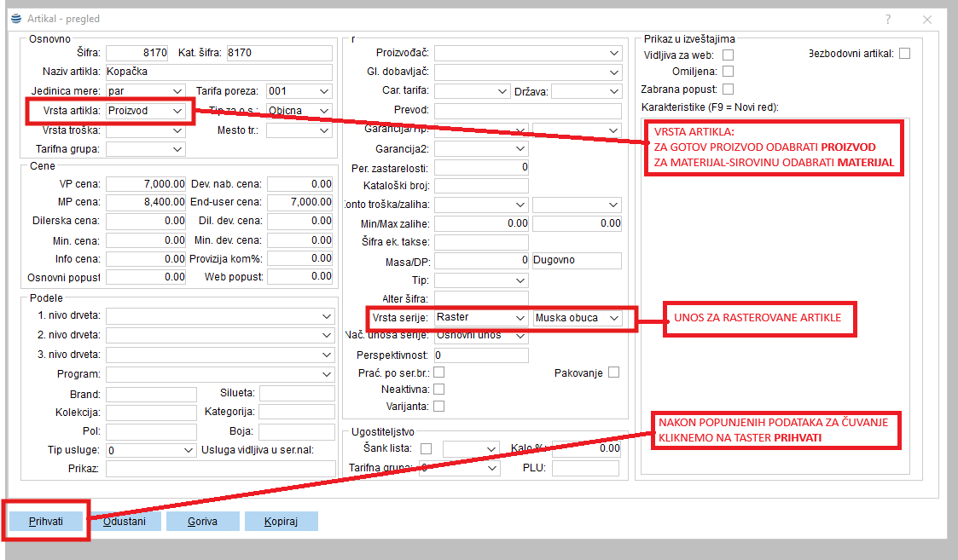Enable the Neaktivna checkbox

[x=439, y=390]
